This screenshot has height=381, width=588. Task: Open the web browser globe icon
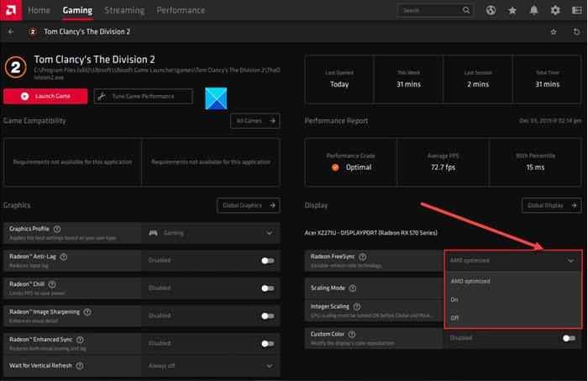point(491,10)
